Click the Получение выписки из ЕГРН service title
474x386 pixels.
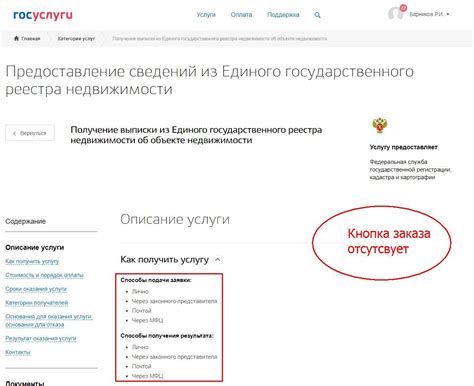[x=196, y=135]
